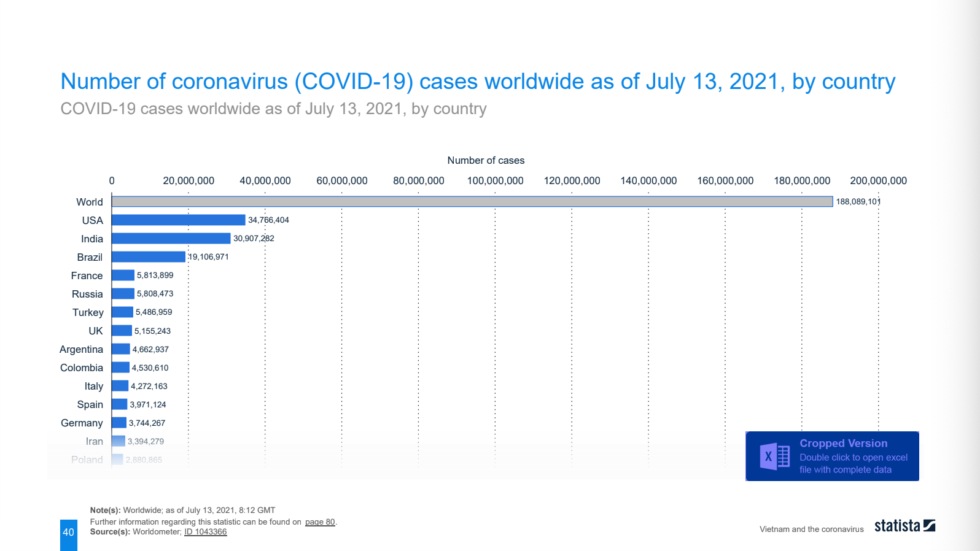Click the Turkey bar in the chart
The height and width of the screenshot is (551, 980).
tap(122, 312)
